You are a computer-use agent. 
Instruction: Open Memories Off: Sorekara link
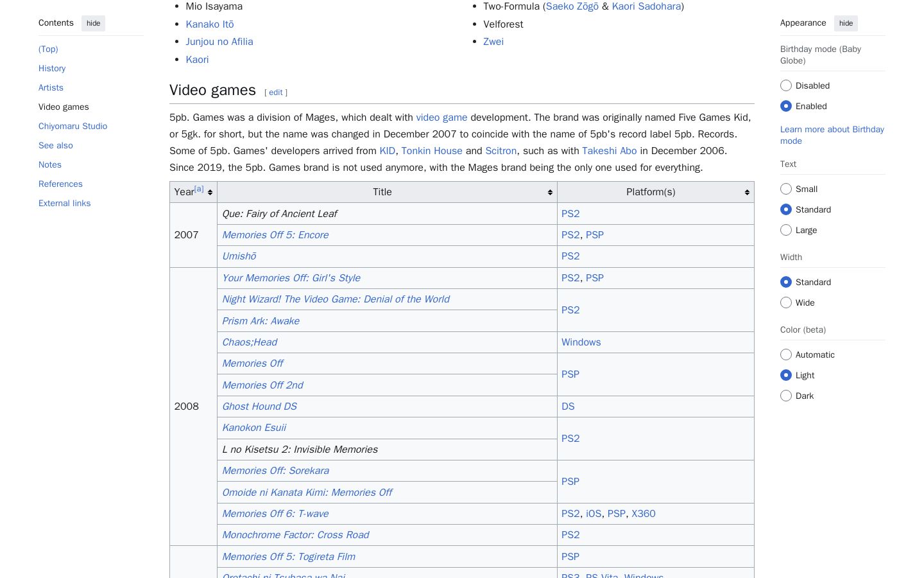pyautogui.click(x=275, y=471)
